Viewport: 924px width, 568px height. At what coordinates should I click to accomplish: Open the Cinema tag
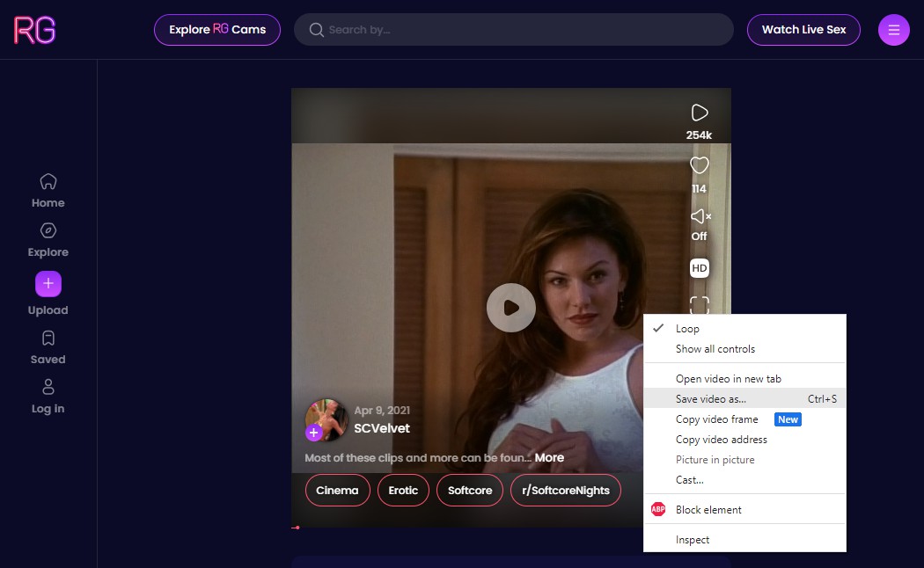[x=337, y=490]
